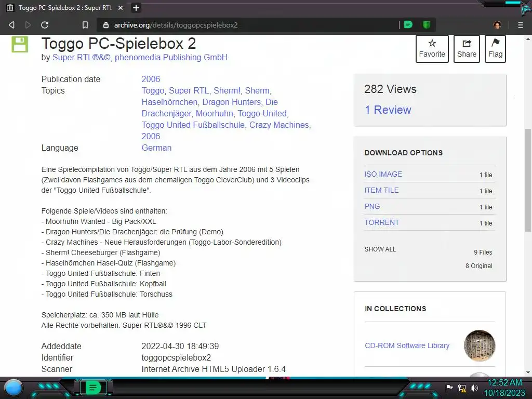Click the identifier value toggopcspielebox2
Screen dimensions: 532x399
[x=176, y=357]
